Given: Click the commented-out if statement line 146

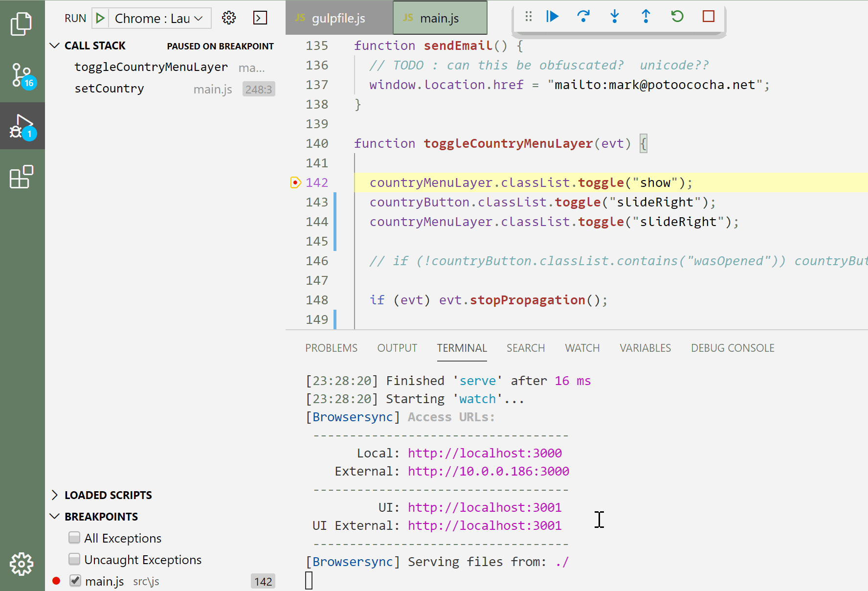Looking at the screenshot, I should click(x=618, y=261).
